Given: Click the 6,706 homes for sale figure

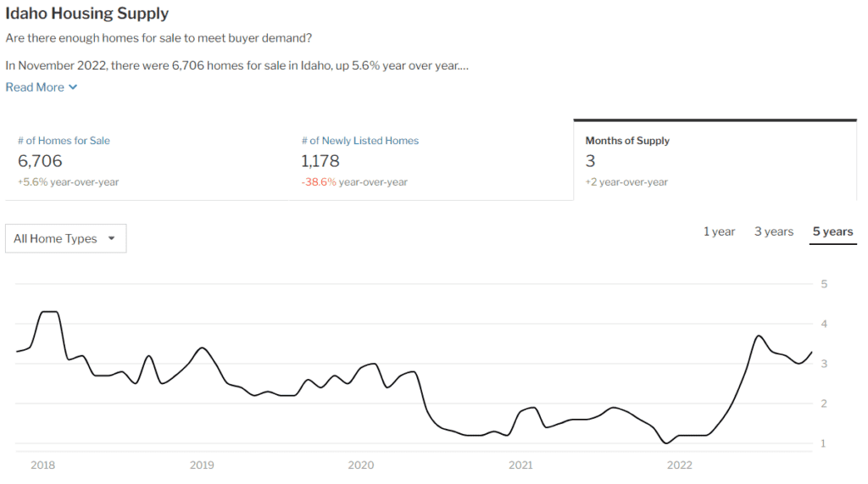Looking at the screenshot, I should click(x=40, y=161).
